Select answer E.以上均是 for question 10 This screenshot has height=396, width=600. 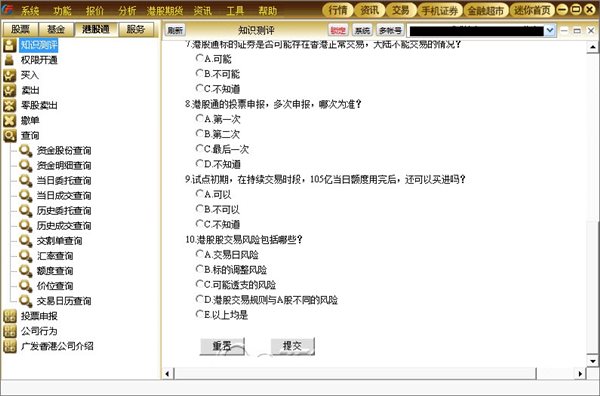199,314
